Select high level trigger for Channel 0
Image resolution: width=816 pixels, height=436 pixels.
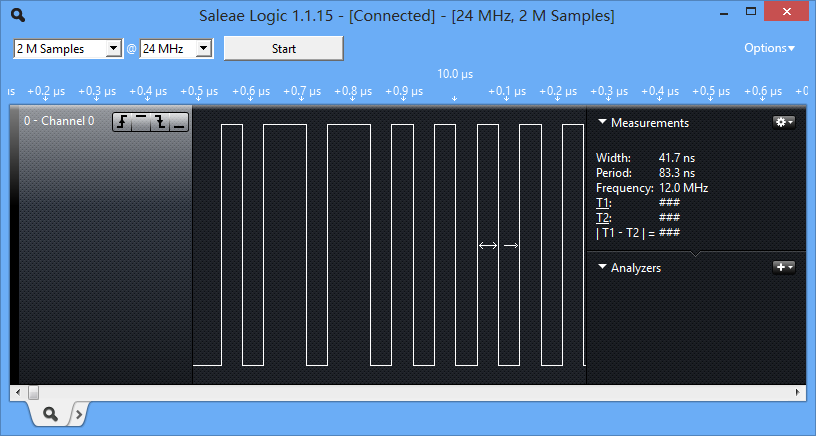click(141, 122)
